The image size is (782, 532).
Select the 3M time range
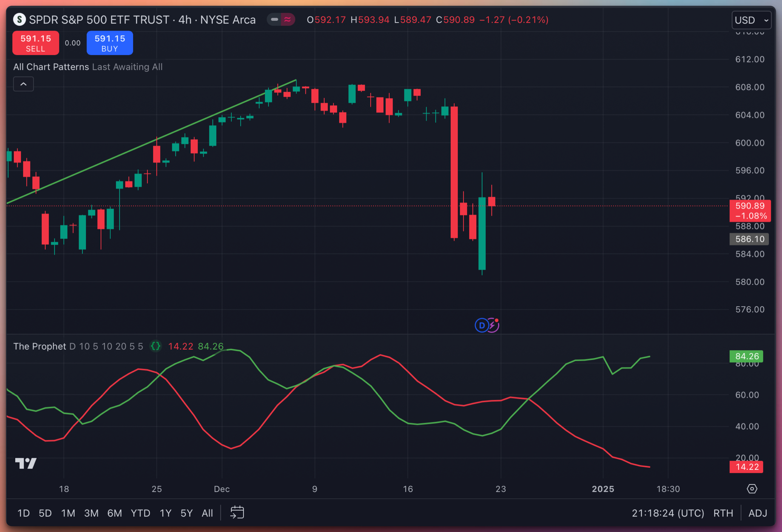(91, 513)
